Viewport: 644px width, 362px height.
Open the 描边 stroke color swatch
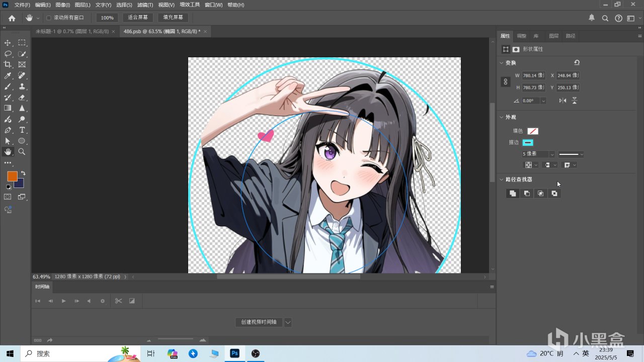click(x=528, y=143)
